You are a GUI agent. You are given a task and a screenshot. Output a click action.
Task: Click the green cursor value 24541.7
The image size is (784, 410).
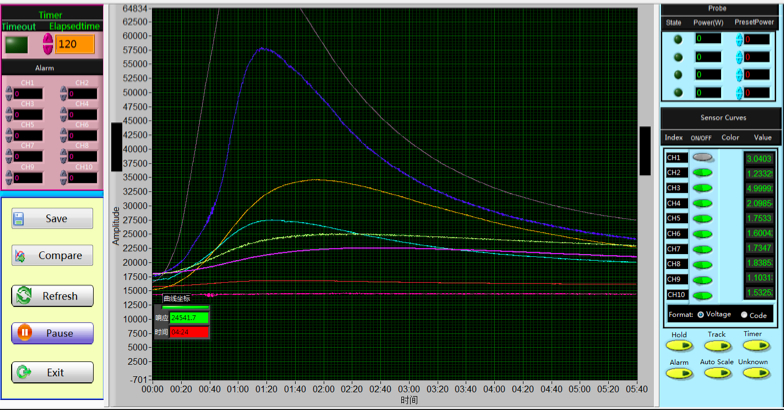[189, 318]
